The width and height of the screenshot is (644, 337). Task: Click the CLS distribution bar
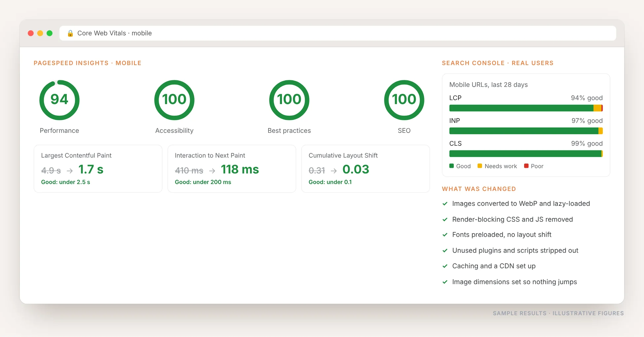click(526, 154)
